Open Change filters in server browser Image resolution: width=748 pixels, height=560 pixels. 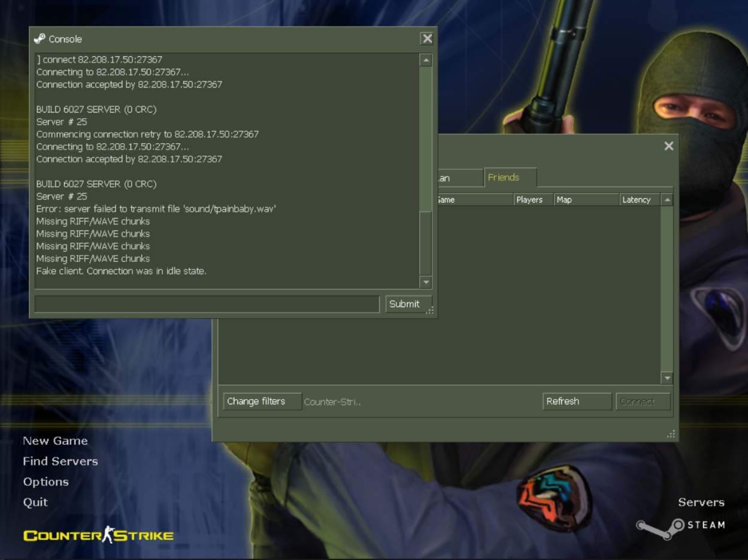point(262,401)
